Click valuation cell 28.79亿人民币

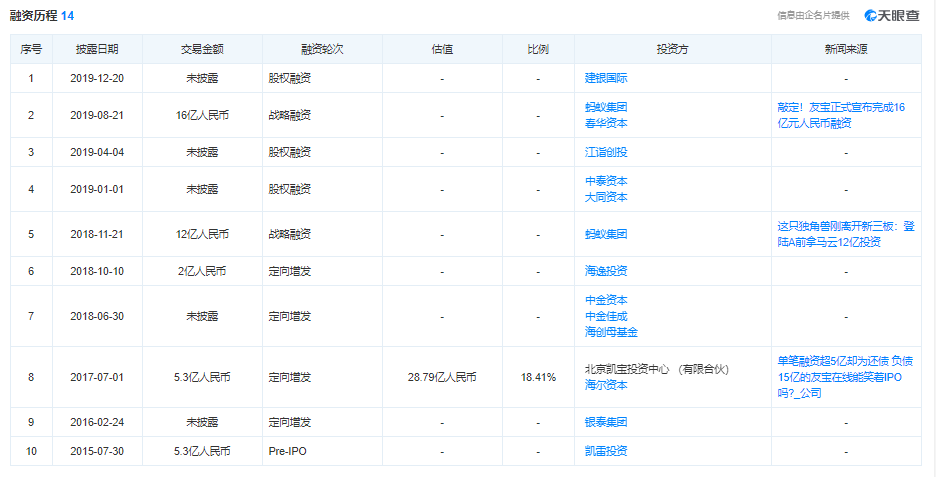(x=442, y=377)
